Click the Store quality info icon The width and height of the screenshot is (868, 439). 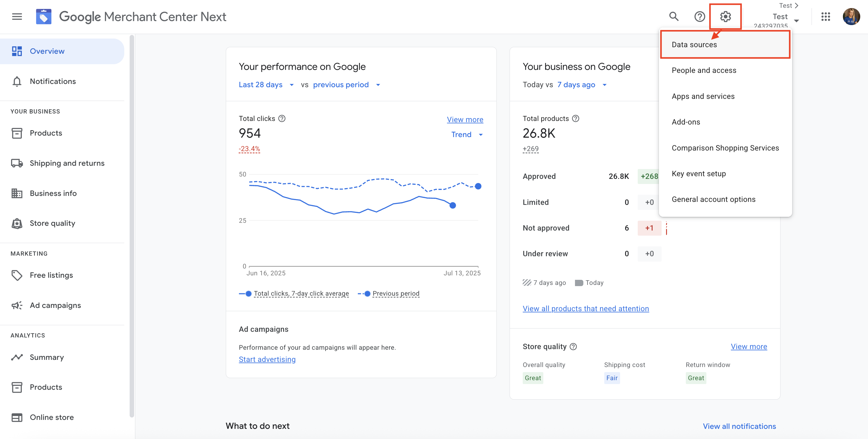pyautogui.click(x=573, y=347)
